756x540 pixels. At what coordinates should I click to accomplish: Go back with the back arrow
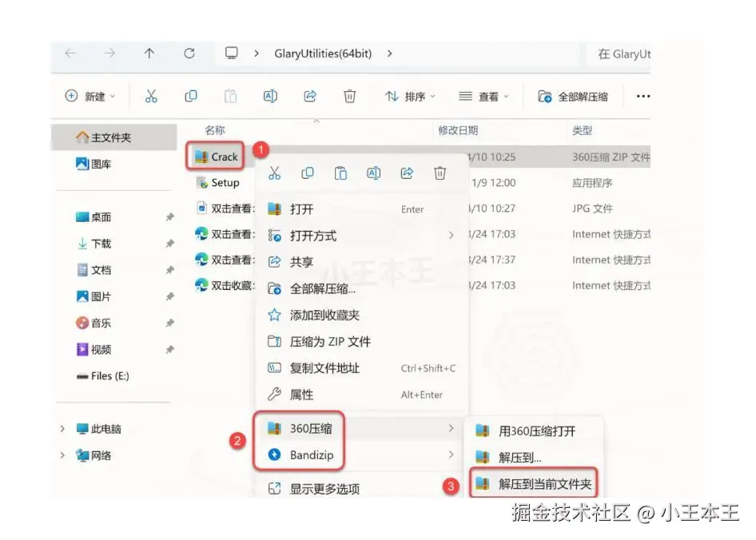[x=70, y=53]
